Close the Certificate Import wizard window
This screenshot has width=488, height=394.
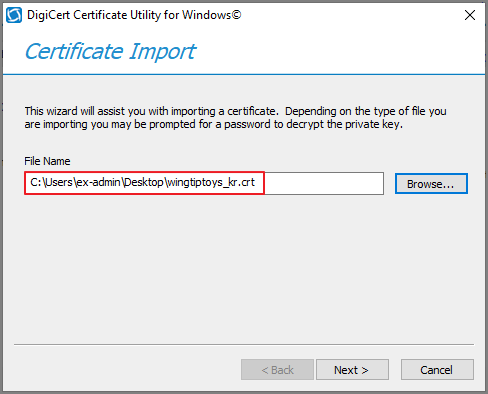coord(470,15)
